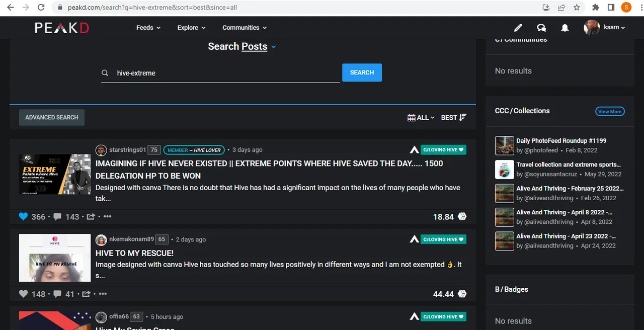Upvote nkemakonam89 post with heart icon
The height and width of the screenshot is (330, 644).
click(x=23, y=294)
